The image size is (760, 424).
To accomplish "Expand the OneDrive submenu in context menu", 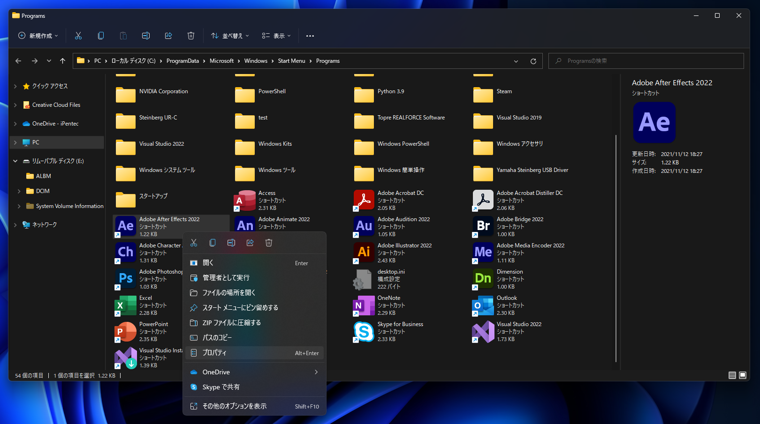I will click(316, 372).
